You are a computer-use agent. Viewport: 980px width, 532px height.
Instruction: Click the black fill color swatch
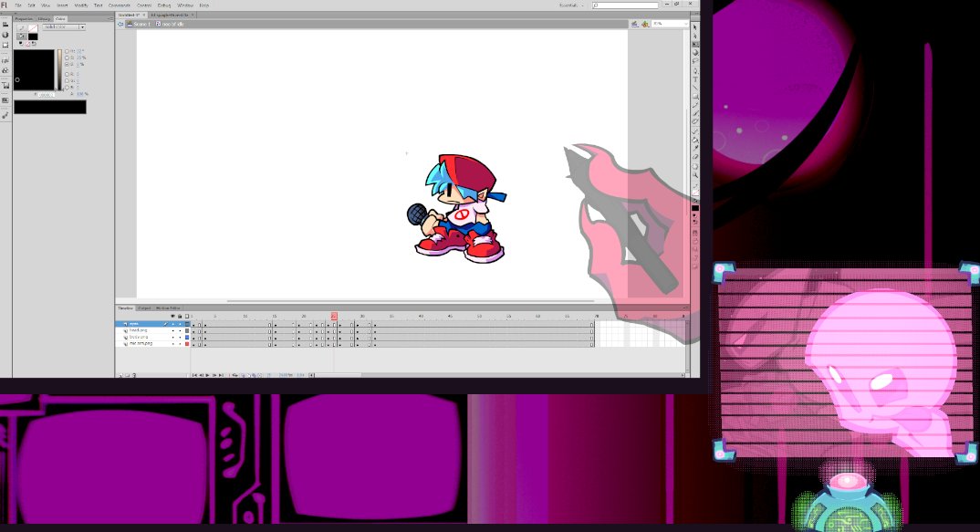pos(33,37)
